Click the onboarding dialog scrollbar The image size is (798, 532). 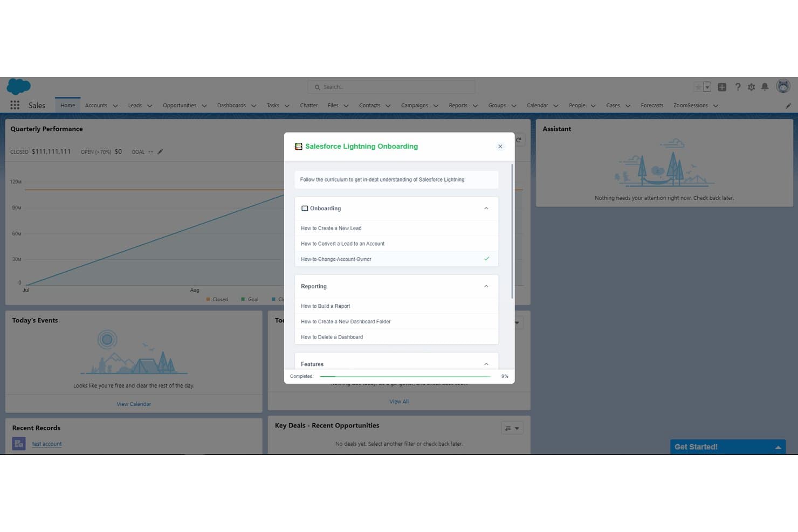512,231
